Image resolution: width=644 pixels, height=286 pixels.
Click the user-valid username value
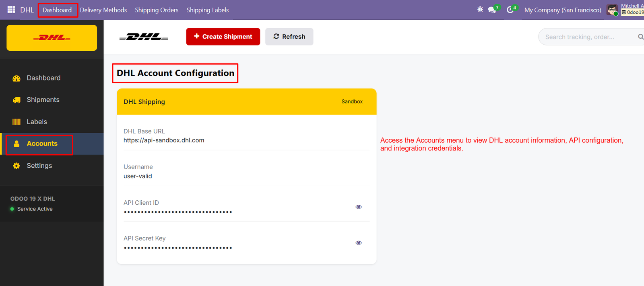click(x=138, y=176)
